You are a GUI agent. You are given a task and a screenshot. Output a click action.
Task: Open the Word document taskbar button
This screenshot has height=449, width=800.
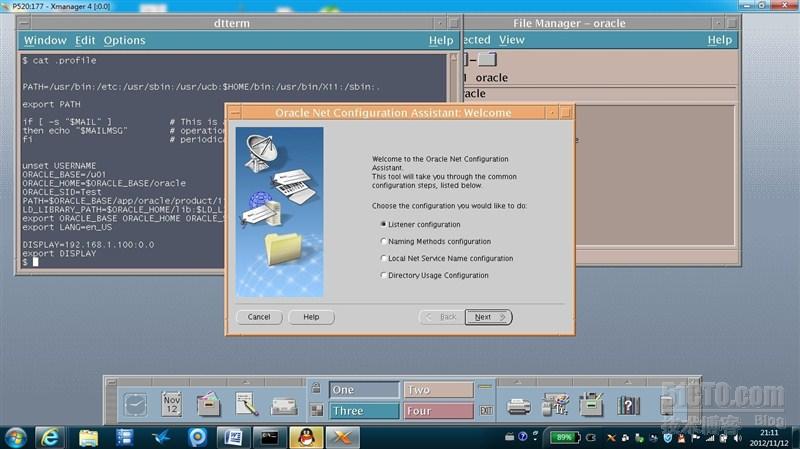tap(234, 438)
